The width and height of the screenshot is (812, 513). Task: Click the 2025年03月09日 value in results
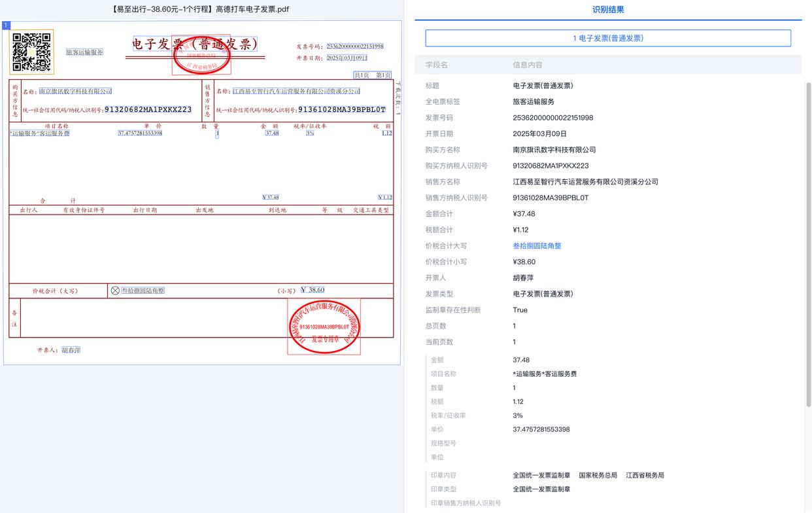[x=539, y=133]
